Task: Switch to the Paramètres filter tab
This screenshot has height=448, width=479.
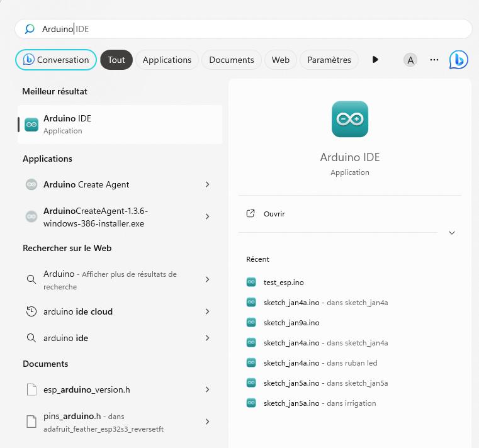Action: [x=329, y=60]
